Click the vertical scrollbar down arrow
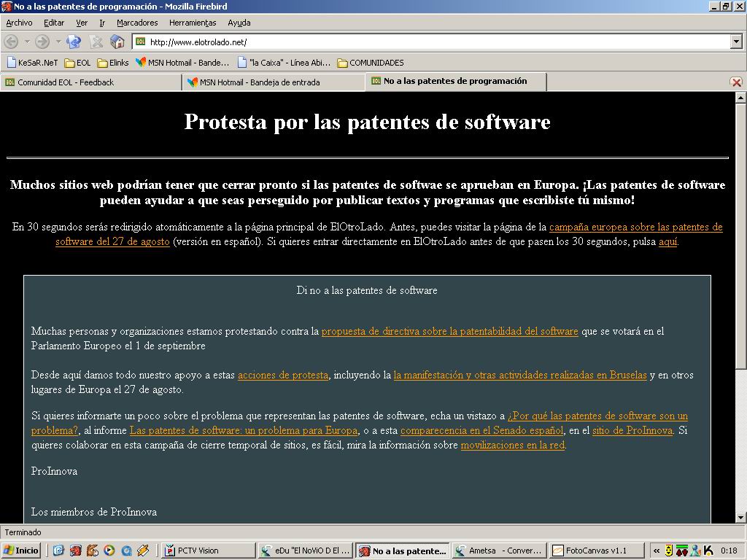This screenshot has height=560, width=747. click(740, 517)
